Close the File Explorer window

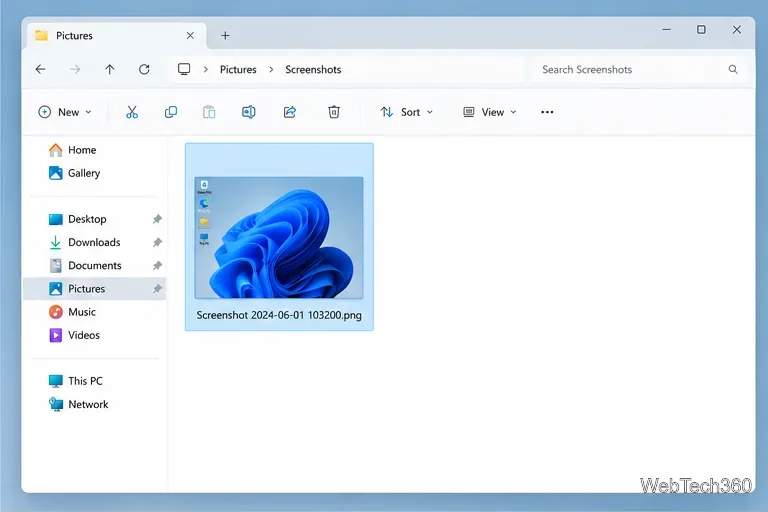point(736,29)
